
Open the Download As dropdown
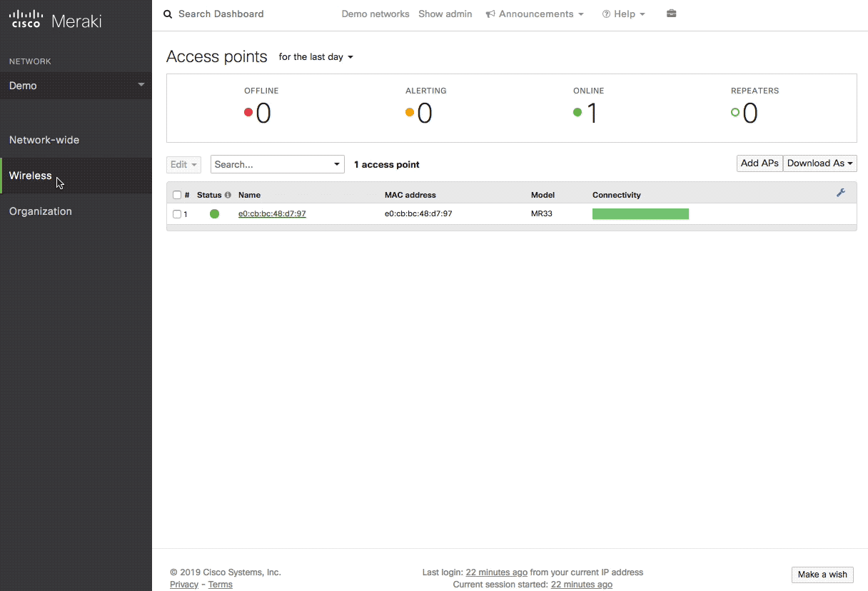coord(820,163)
